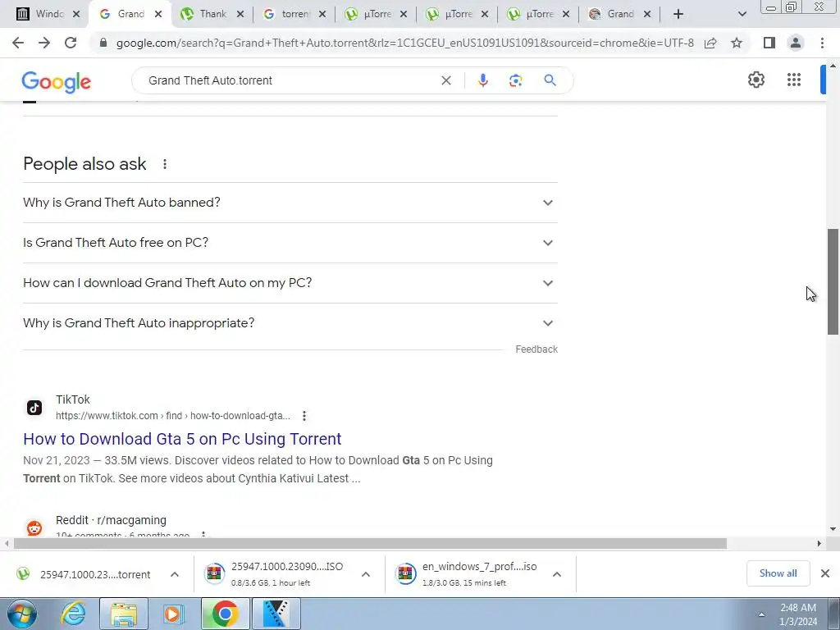Open options for 25947.1000 ISO download

point(366,574)
